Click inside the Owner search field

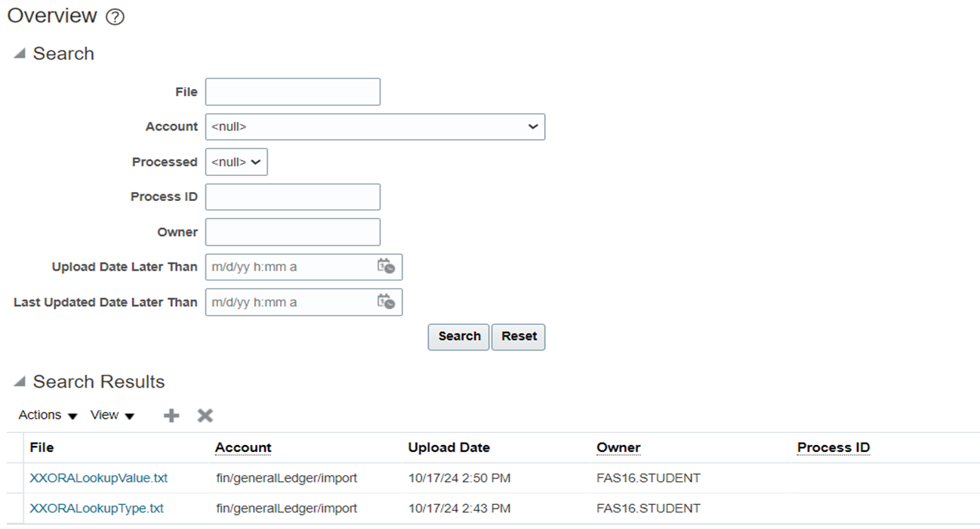click(292, 231)
